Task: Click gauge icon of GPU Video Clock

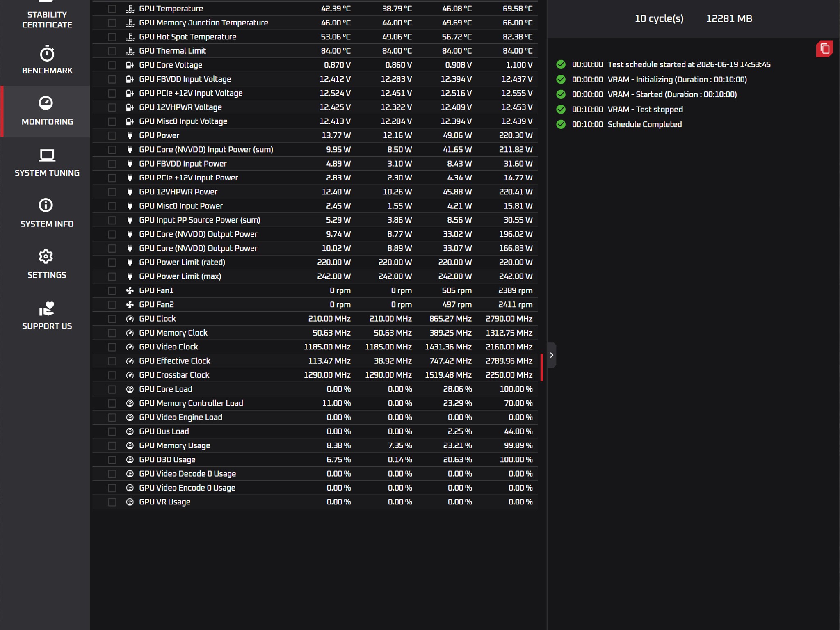Action: [x=130, y=347]
